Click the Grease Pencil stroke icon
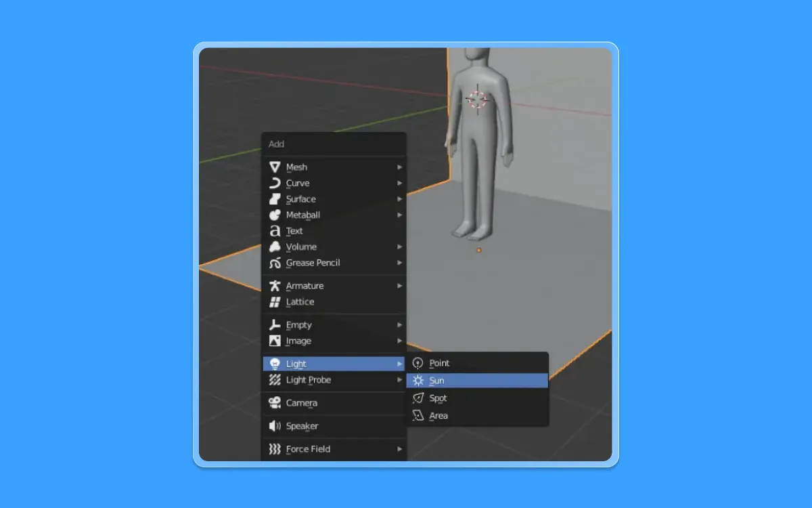This screenshot has height=508, width=812. click(x=275, y=263)
